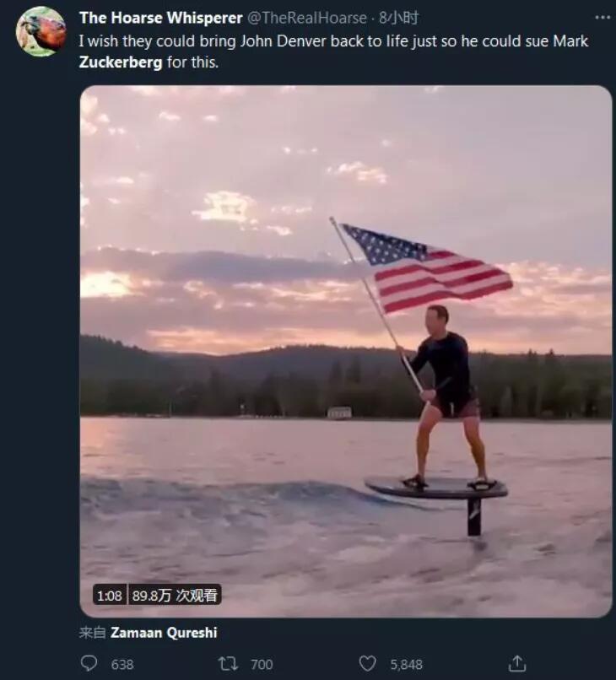Screen dimensions: 616x680
Task: Click the bolded word Zuckerberg
Action: click(121, 62)
